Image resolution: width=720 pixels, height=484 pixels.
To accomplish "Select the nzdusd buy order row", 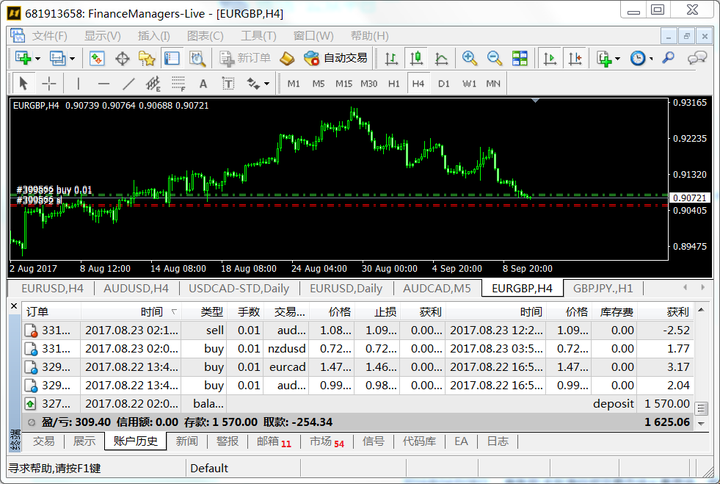I will point(358,349).
